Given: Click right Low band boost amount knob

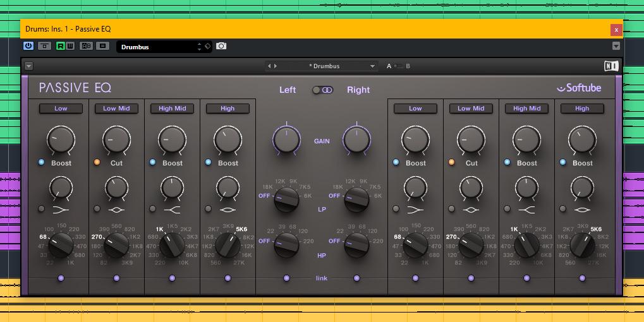Looking at the screenshot, I should point(415,140).
